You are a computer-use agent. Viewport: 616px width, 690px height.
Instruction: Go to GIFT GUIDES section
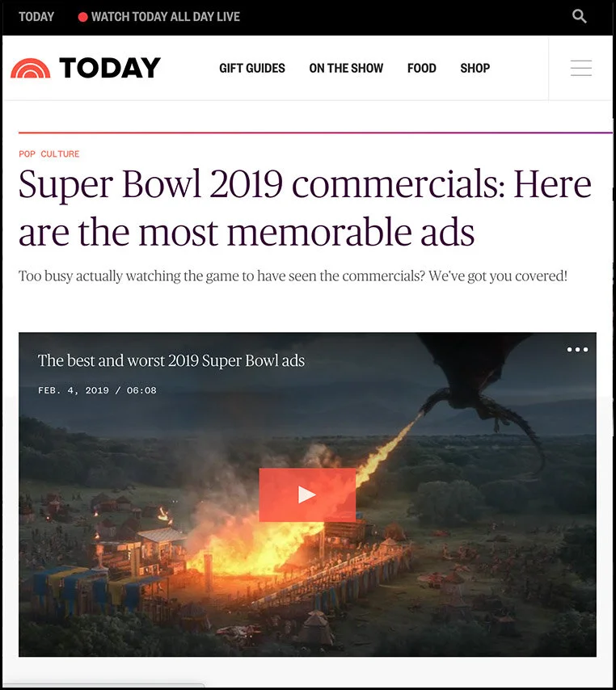coord(252,68)
